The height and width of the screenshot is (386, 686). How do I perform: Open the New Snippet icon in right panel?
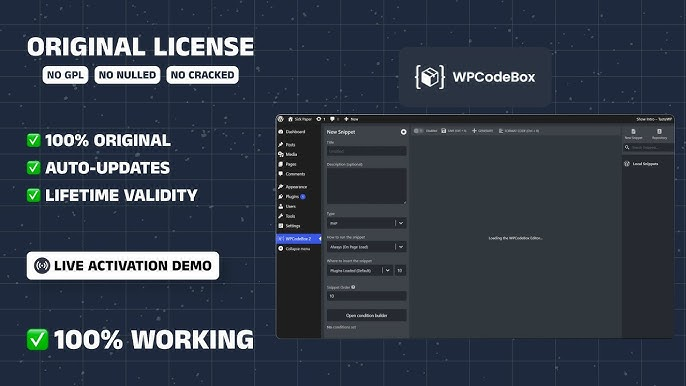[x=633, y=131]
